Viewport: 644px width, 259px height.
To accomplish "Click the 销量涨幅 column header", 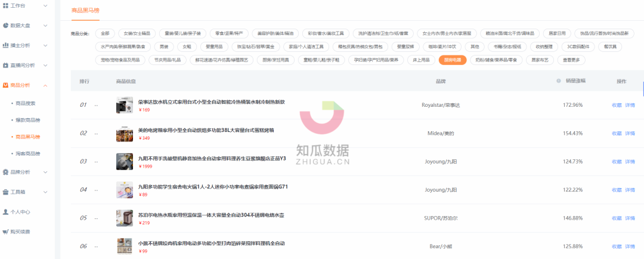I will click(x=575, y=81).
